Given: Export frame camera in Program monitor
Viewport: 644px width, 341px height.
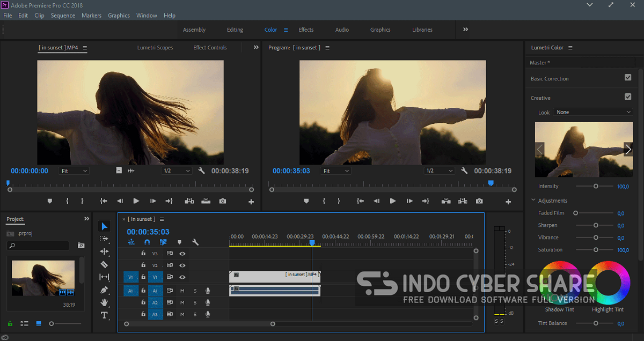Looking at the screenshot, I should (479, 201).
